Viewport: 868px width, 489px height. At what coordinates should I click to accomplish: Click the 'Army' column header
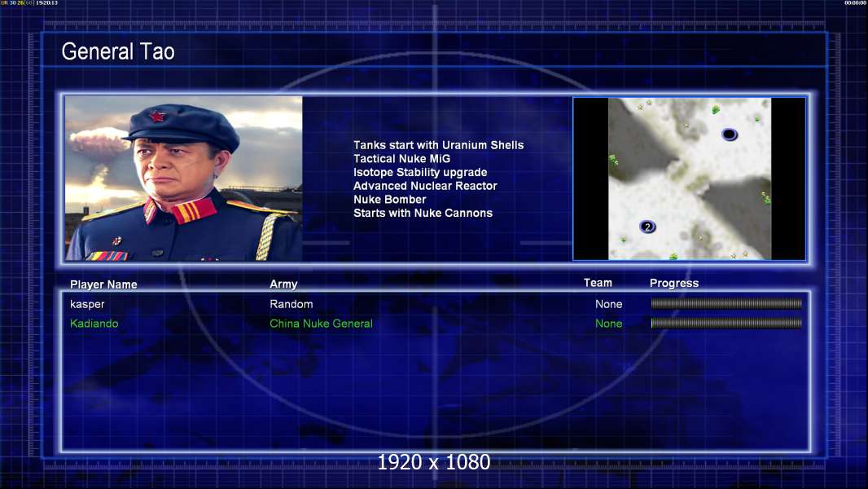pos(283,284)
